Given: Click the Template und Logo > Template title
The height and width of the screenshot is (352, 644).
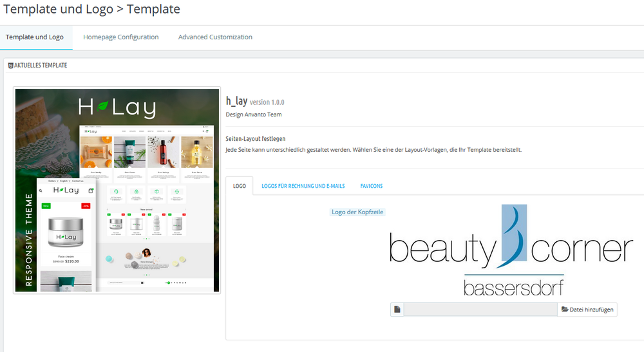Looking at the screenshot, I should tap(91, 9).
